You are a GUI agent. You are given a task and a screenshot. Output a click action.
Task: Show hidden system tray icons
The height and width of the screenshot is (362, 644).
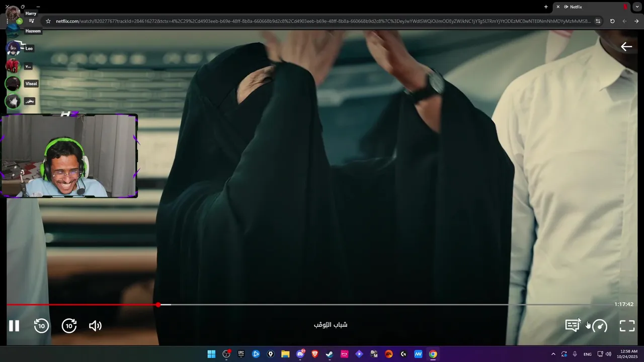(553, 354)
